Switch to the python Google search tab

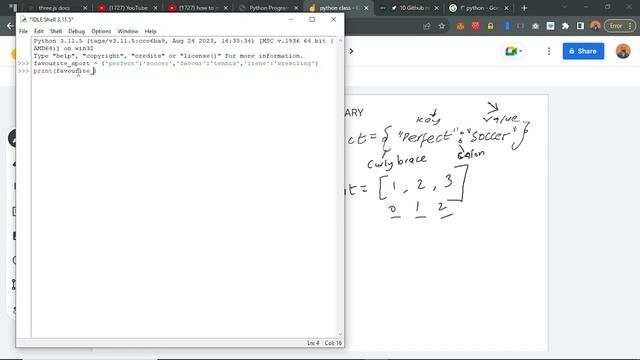pos(478,8)
